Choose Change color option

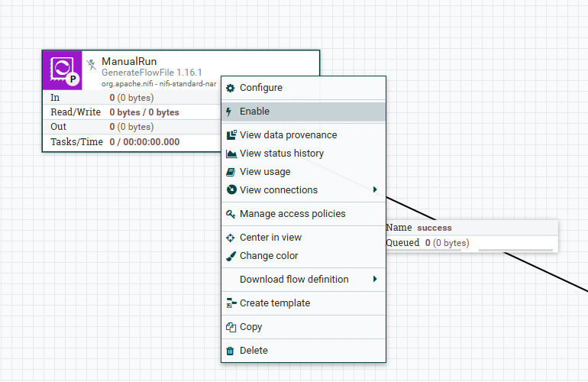[303, 256]
